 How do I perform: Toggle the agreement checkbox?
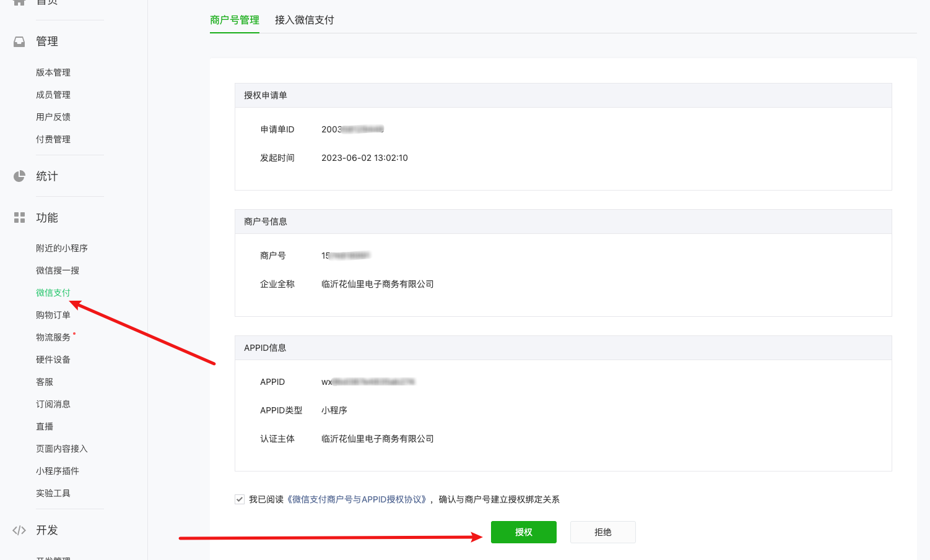[240, 499]
